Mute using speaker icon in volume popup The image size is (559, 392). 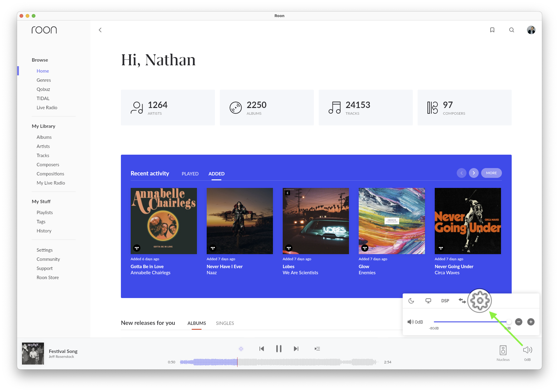(410, 322)
